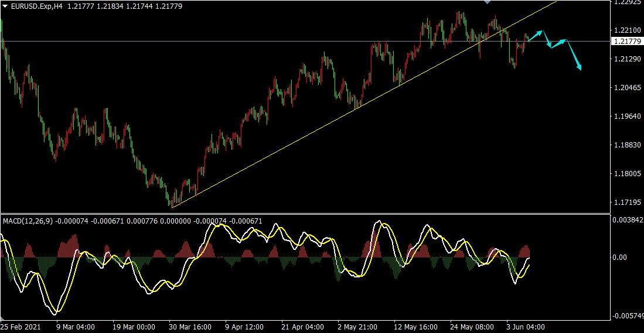Open the chart menu triangle beside EURUSD.Exp

tap(5, 5)
